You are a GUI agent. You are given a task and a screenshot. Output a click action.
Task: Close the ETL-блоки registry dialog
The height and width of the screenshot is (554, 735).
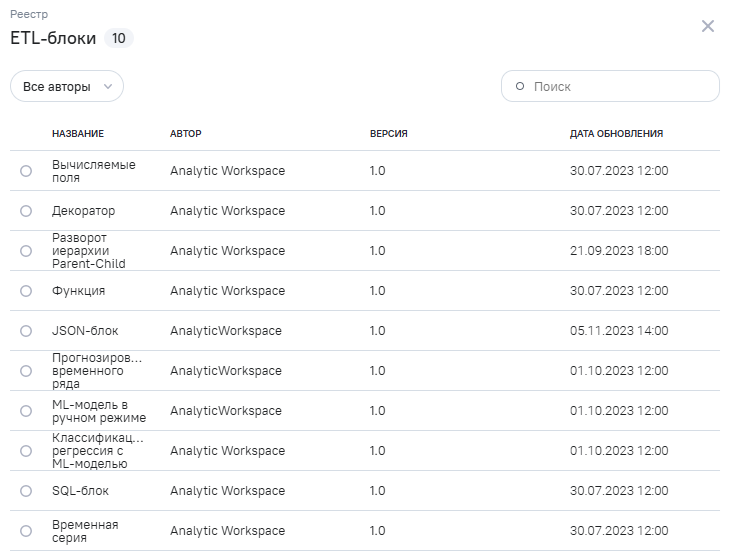[708, 26]
